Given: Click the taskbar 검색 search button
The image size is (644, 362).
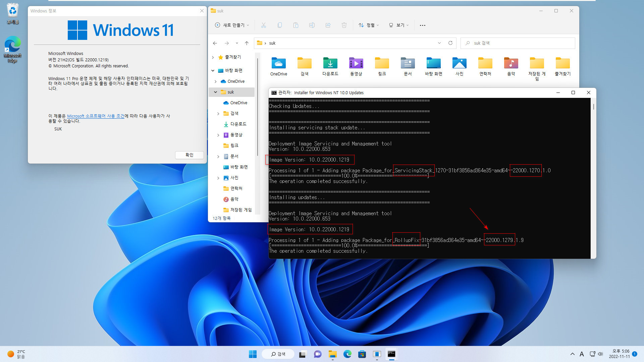Looking at the screenshot, I should coord(278,354).
